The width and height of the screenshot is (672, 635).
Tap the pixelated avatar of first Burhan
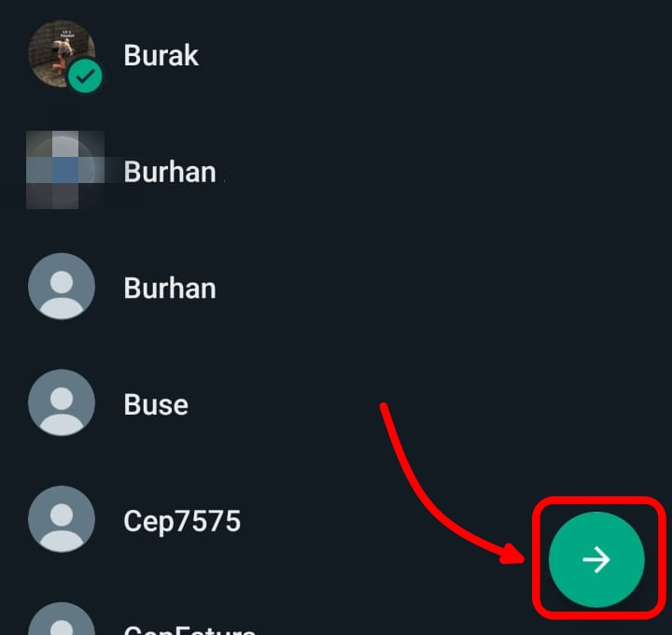pyautogui.click(x=65, y=170)
